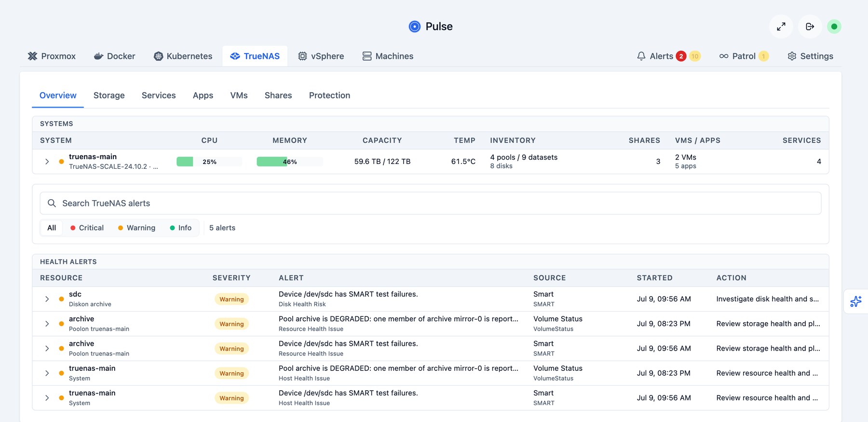Click the Settings gear icon

[x=792, y=56]
